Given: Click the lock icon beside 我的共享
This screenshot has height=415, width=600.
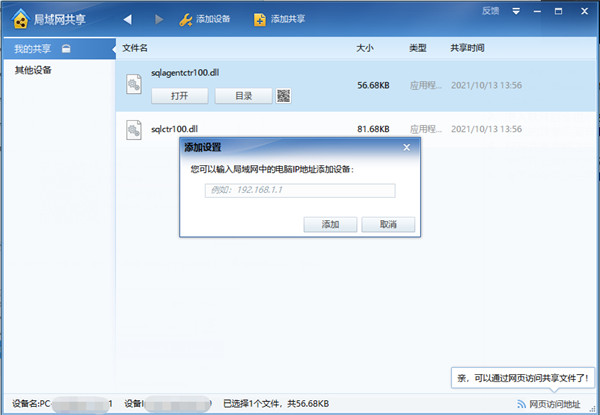Looking at the screenshot, I should point(66,49).
